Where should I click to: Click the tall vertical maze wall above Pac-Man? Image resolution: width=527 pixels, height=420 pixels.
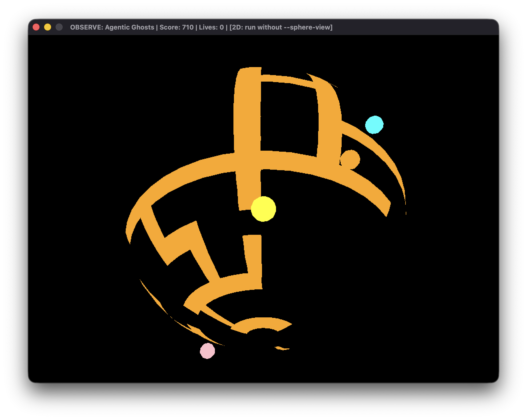pos(248,113)
